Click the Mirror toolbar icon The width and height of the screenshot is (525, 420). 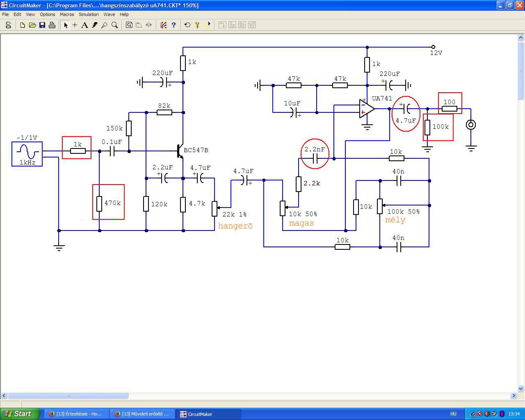[x=149, y=25]
